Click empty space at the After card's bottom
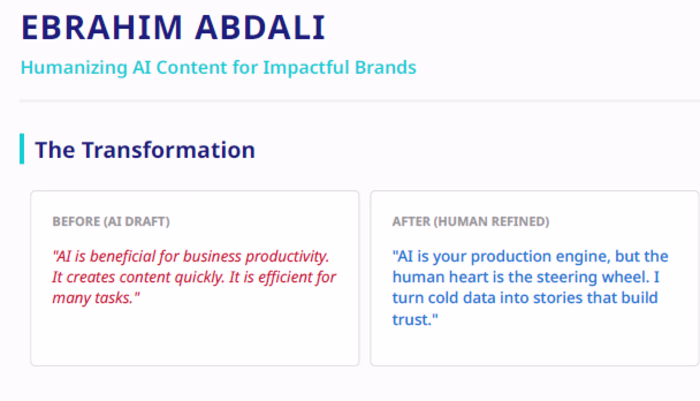700x401 pixels. tap(534, 348)
